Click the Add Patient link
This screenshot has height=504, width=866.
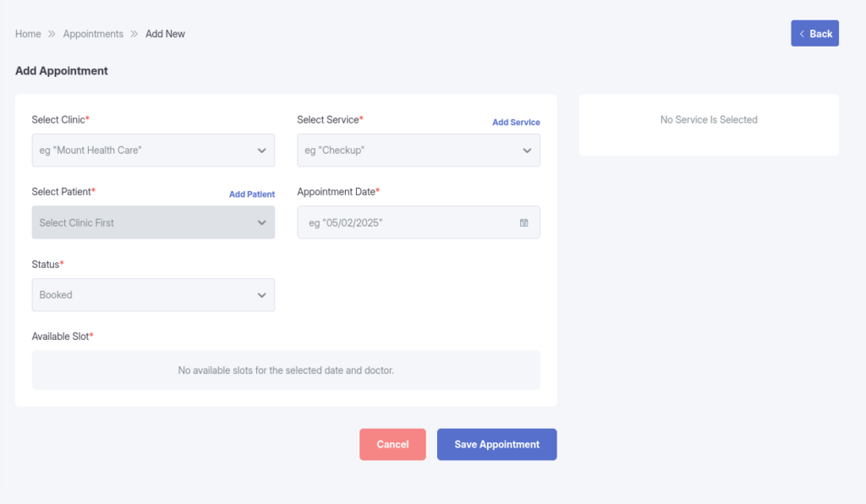pos(251,194)
